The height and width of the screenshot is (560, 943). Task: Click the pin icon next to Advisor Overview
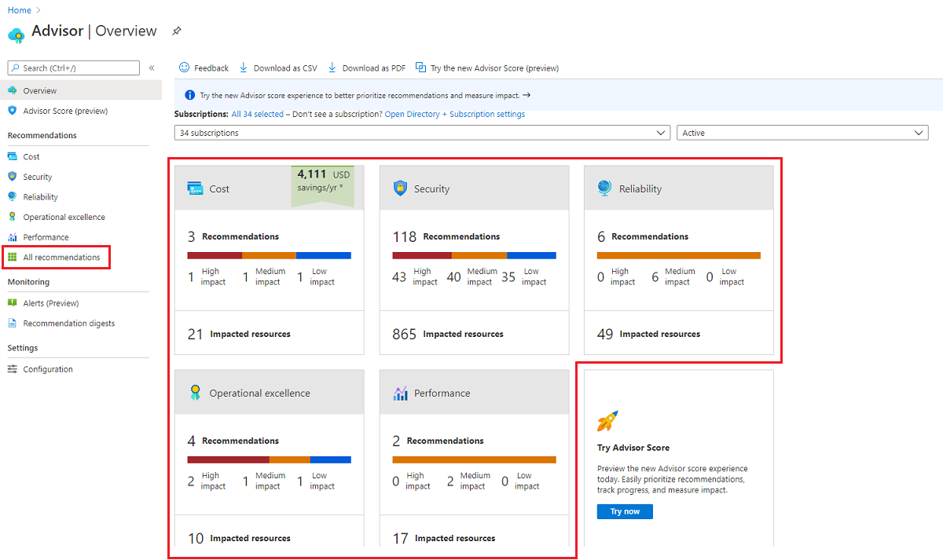[x=177, y=31]
